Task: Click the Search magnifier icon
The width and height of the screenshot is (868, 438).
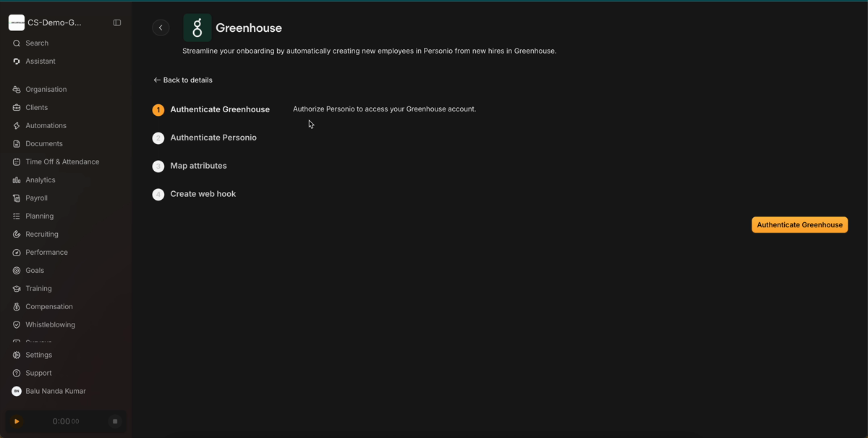Action: pos(17,43)
